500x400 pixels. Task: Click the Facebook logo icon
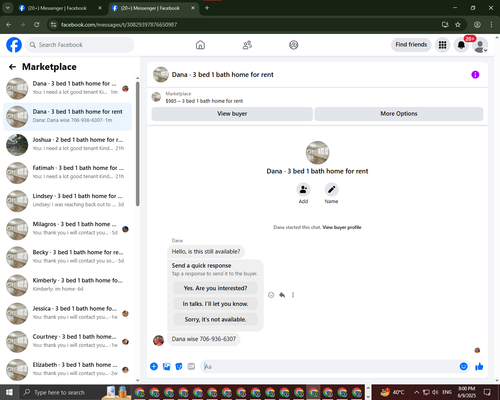pyautogui.click(x=14, y=45)
